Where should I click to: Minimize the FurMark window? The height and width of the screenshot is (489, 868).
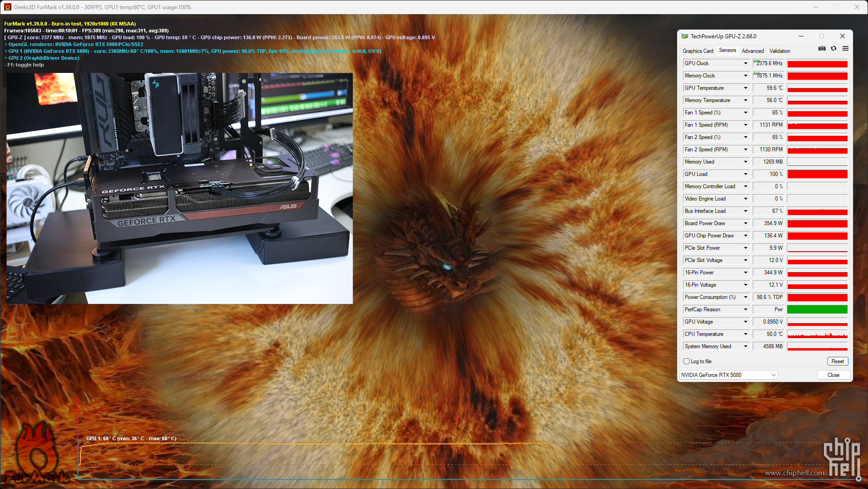(x=816, y=7)
